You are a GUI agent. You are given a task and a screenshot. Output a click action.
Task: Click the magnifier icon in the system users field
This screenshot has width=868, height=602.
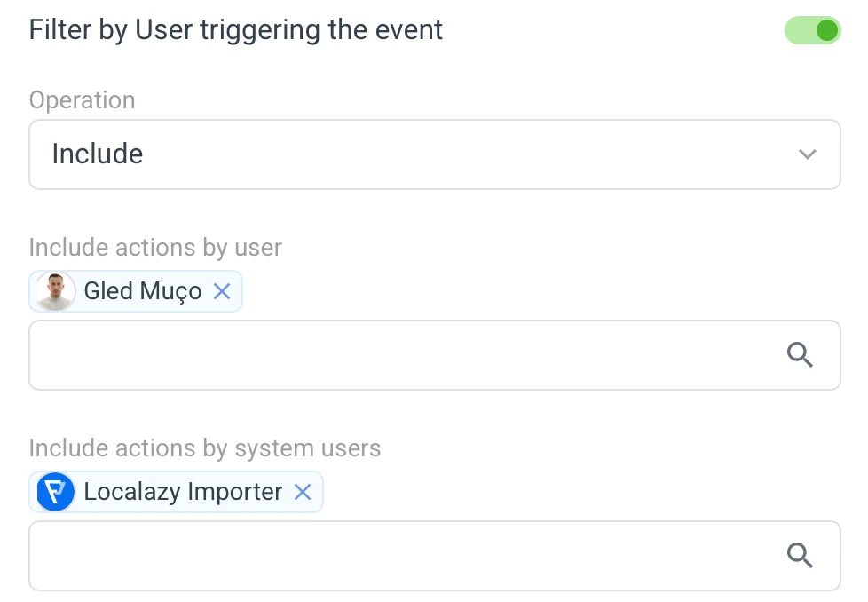click(801, 556)
